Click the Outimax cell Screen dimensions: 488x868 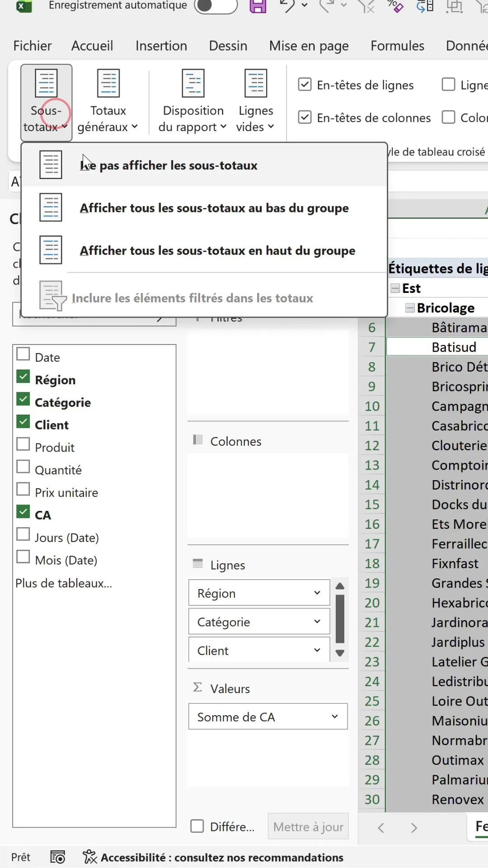[437, 760]
